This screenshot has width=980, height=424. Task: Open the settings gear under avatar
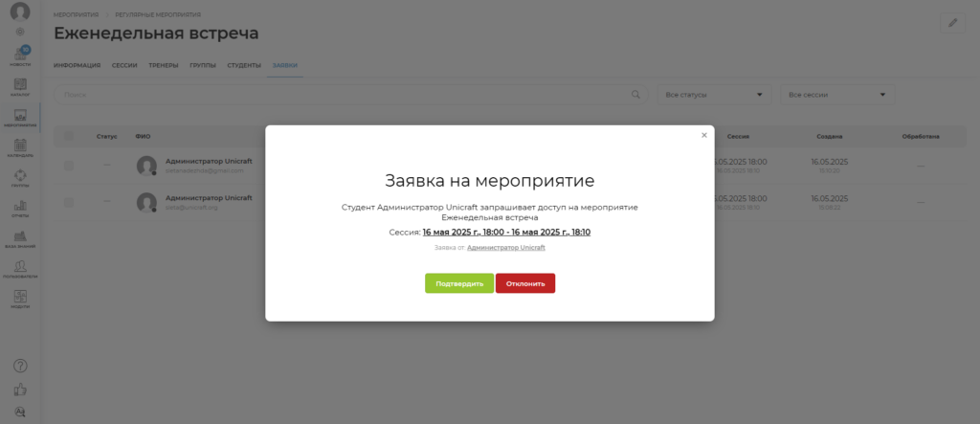[20, 32]
